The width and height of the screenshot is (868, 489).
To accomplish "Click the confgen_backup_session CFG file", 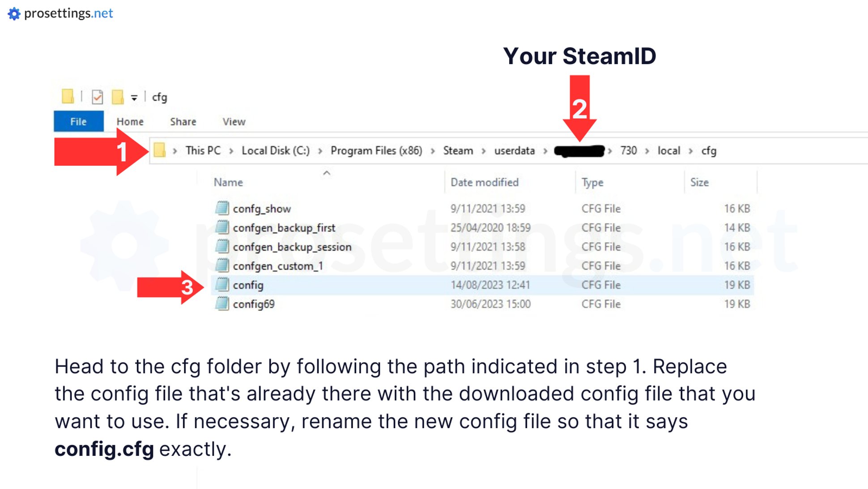I will pos(292,246).
